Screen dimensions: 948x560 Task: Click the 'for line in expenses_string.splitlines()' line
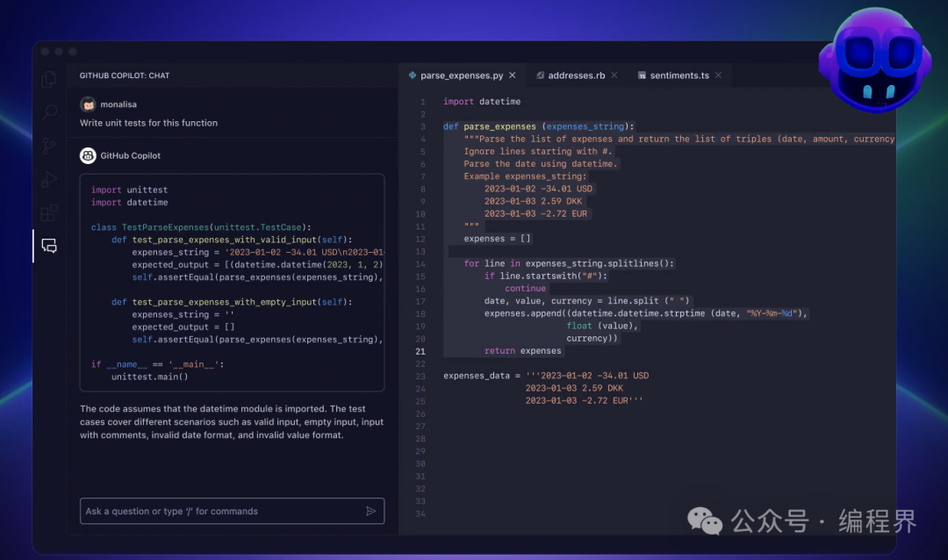pyautogui.click(x=569, y=263)
